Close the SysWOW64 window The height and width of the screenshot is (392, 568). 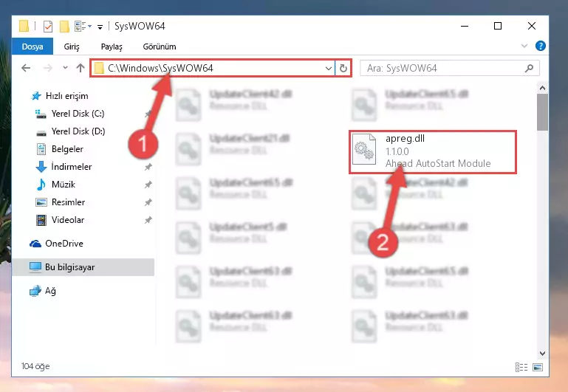point(531,26)
